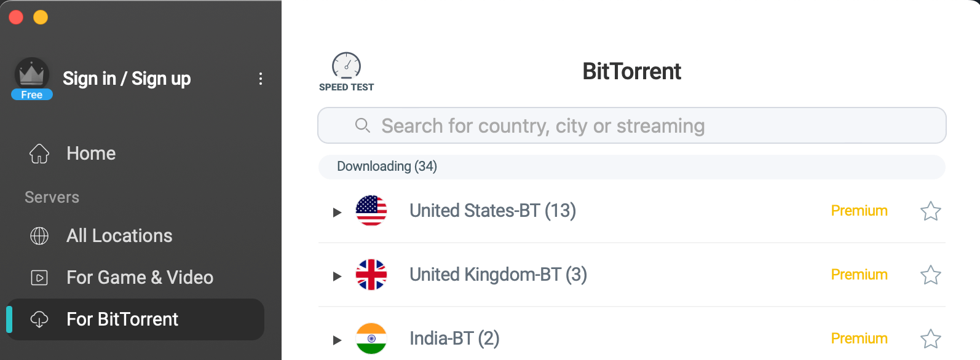Image resolution: width=980 pixels, height=360 pixels.
Task: Expand the United Kingdom-BT server group
Action: click(337, 276)
